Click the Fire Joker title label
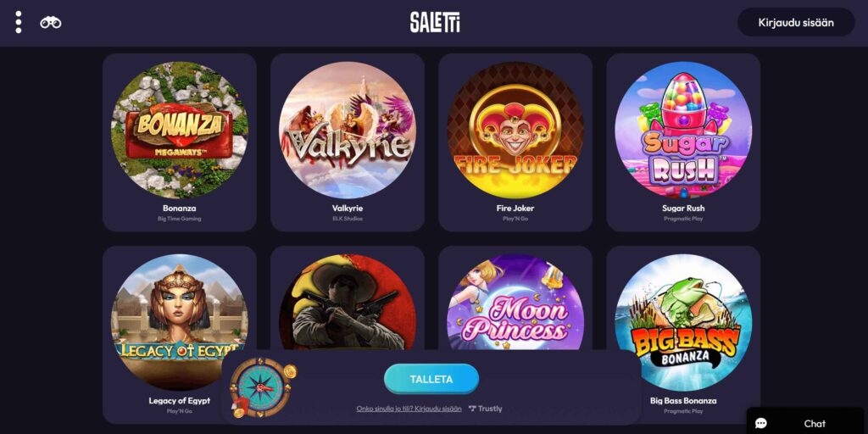This screenshot has height=434, width=868. [x=515, y=209]
